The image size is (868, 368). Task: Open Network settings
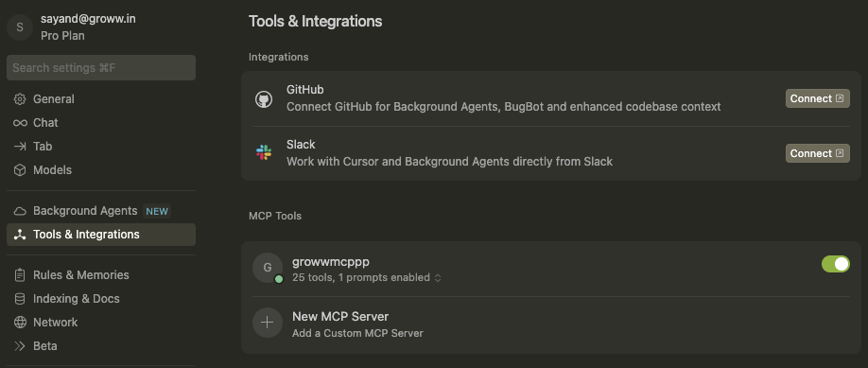(x=101, y=322)
